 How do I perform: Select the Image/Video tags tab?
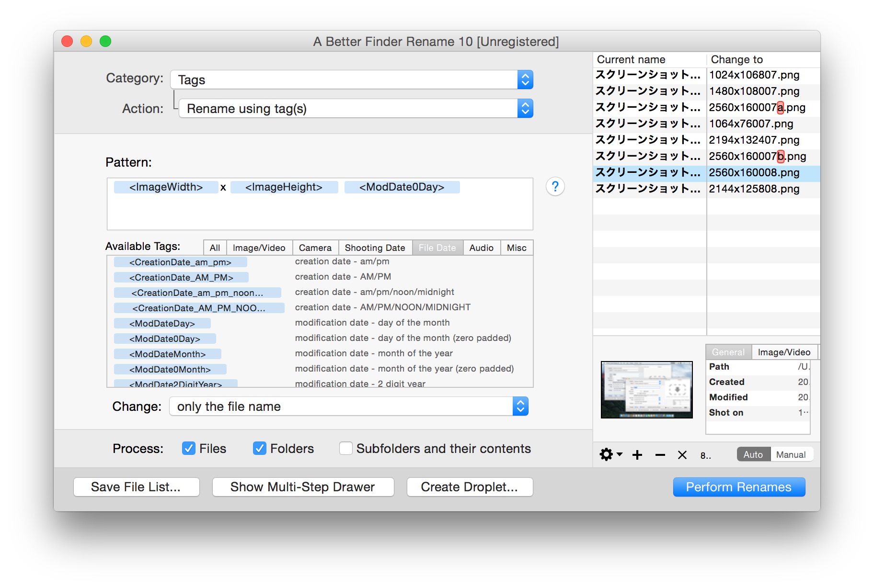click(x=259, y=248)
